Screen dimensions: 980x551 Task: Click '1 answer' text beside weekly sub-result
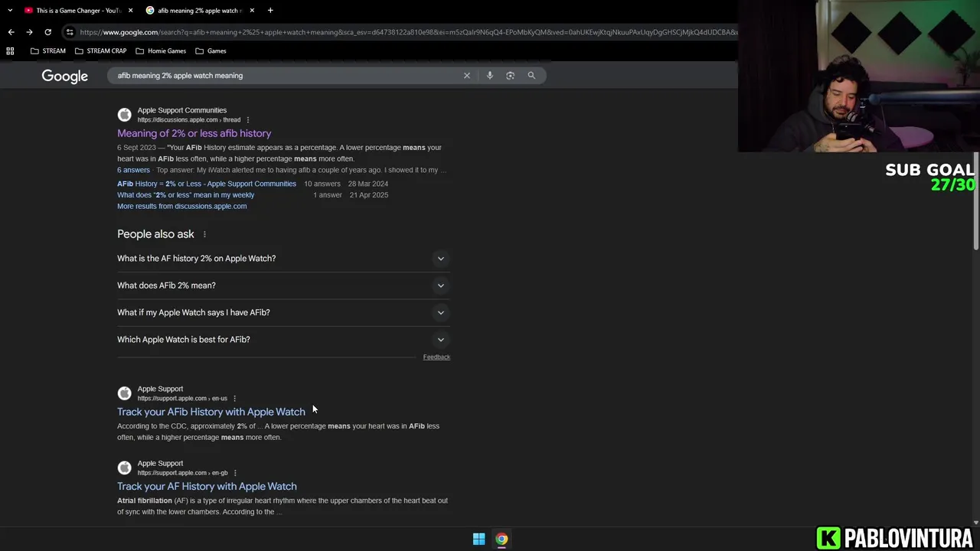[328, 195]
